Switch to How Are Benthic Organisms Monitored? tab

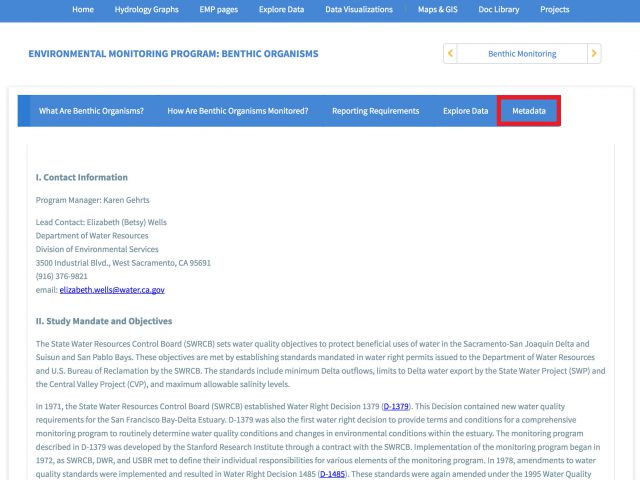238,111
